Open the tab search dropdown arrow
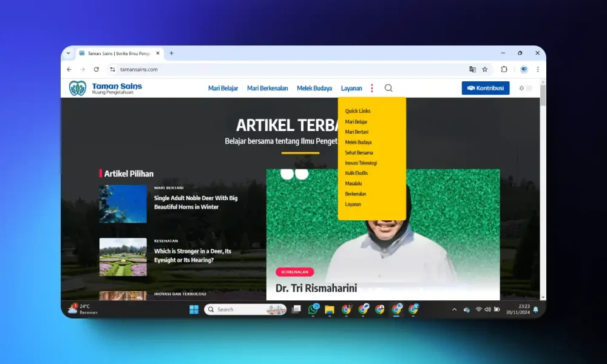This screenshot has width=607, height=364. [x=68, y=53]
